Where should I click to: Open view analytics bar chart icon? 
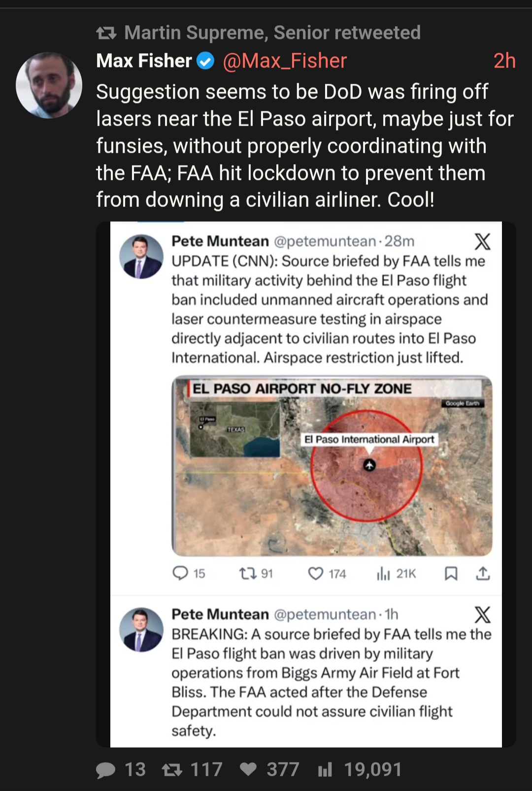325,770
